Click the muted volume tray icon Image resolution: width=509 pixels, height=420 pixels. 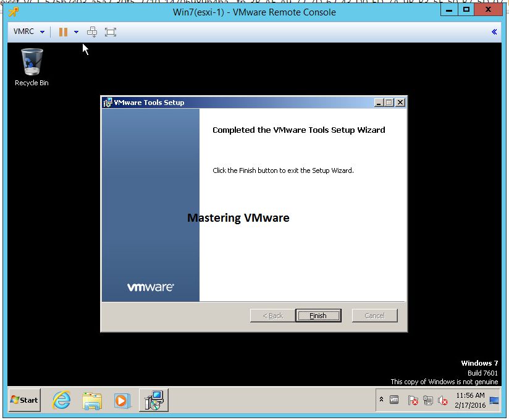pyautogui.click(x=443, y=400)
